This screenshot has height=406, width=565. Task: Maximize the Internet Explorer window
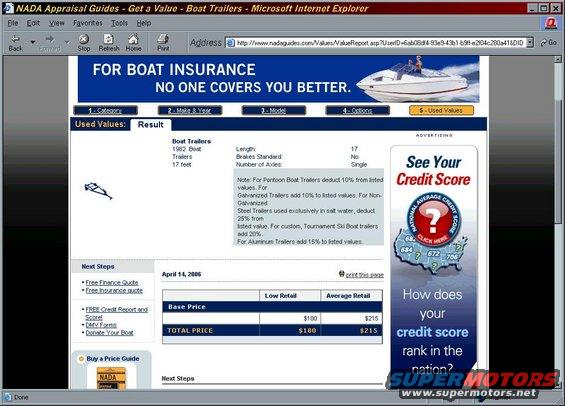coord(544,8)
